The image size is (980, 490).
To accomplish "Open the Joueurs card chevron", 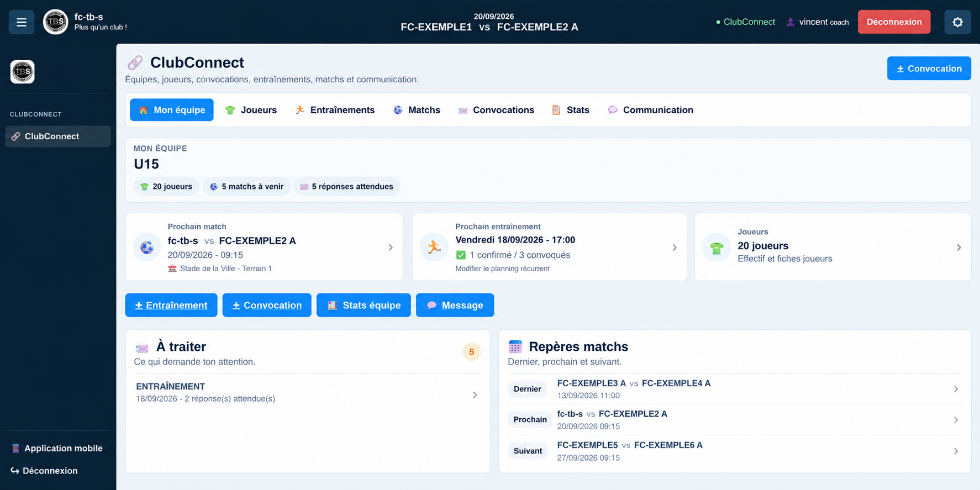I will 959,247.
